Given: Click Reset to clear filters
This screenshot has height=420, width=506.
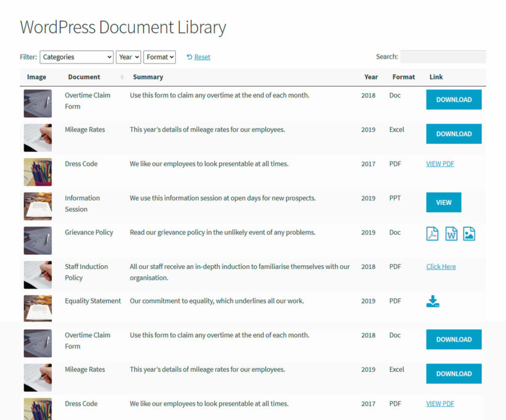Looking at the screenshot, I should point(202,56).
